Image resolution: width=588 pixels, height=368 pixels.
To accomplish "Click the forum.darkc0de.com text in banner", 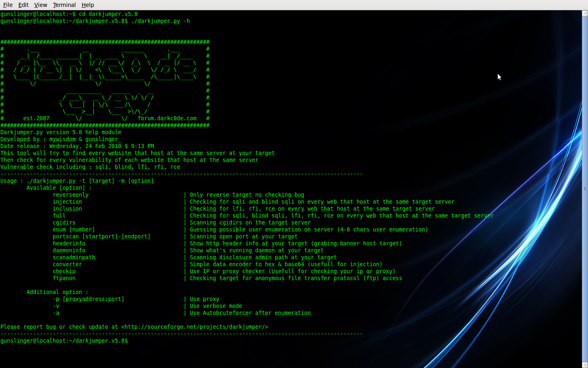I will click(x=167, y=118).
